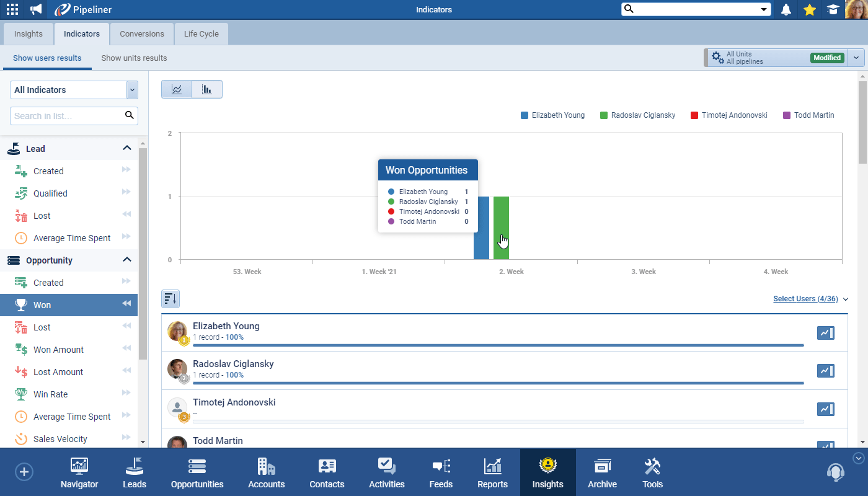Switch to bar chart view
868x496 pixels.
(x=207, y=89)
